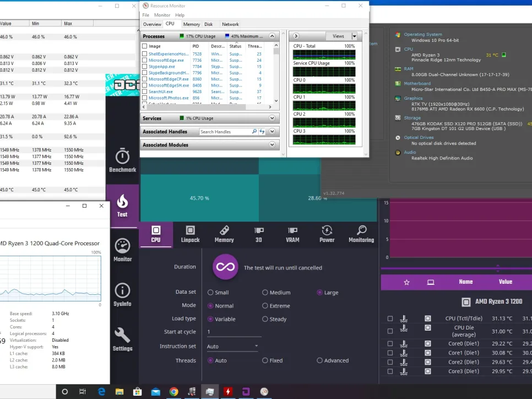Open the Optical Drives link in Speccy
This screenshot has height=399, width=532.
coord(419,138)
